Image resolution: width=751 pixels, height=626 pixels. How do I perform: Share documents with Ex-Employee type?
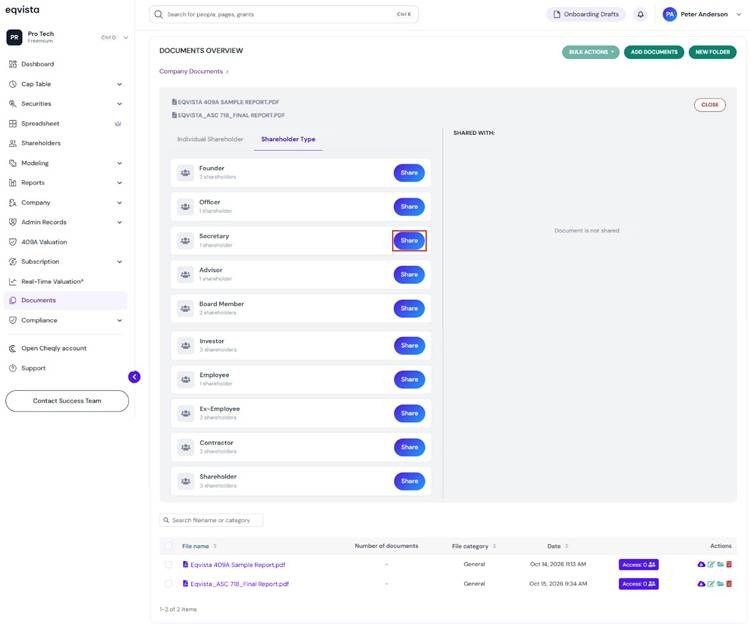(409, 413)
